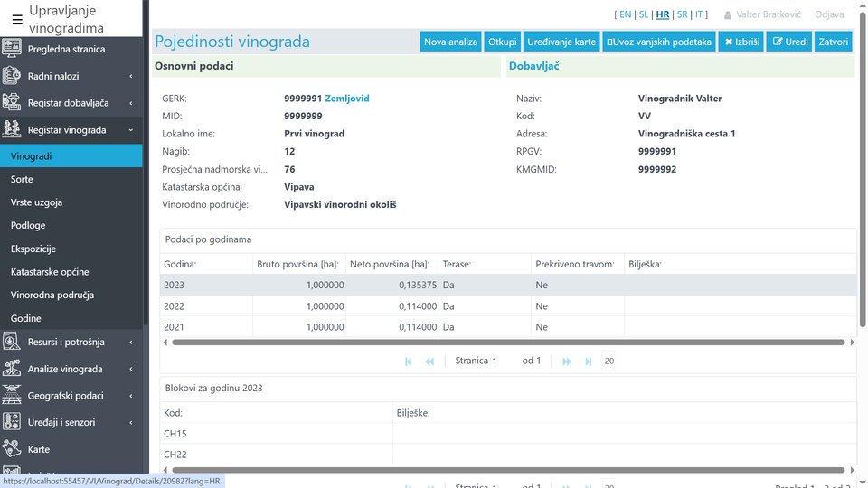Click the Uređaji i senzori icon
The width and height of the screenshot is (868, 488).
click(13, 422)
